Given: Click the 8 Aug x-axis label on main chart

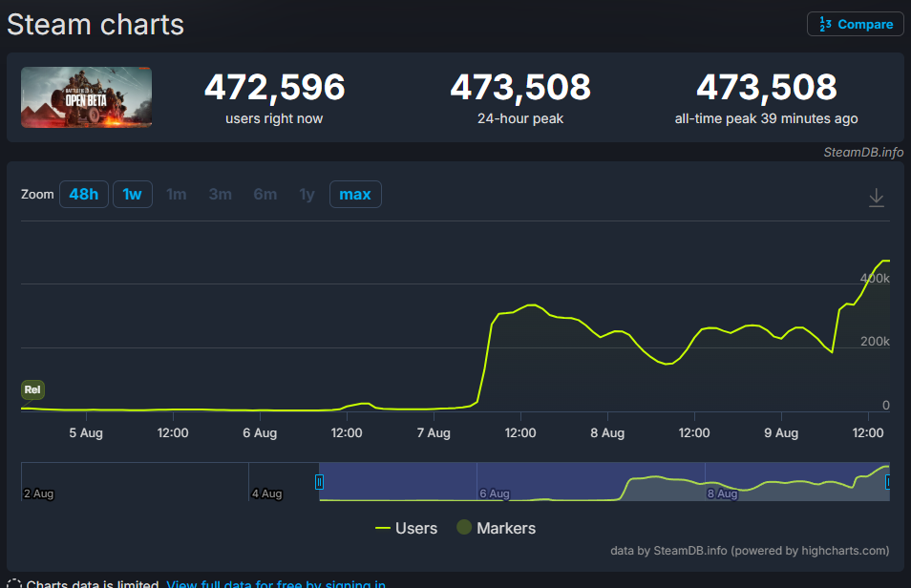Looking at the screenshot, I should (607, 432).
